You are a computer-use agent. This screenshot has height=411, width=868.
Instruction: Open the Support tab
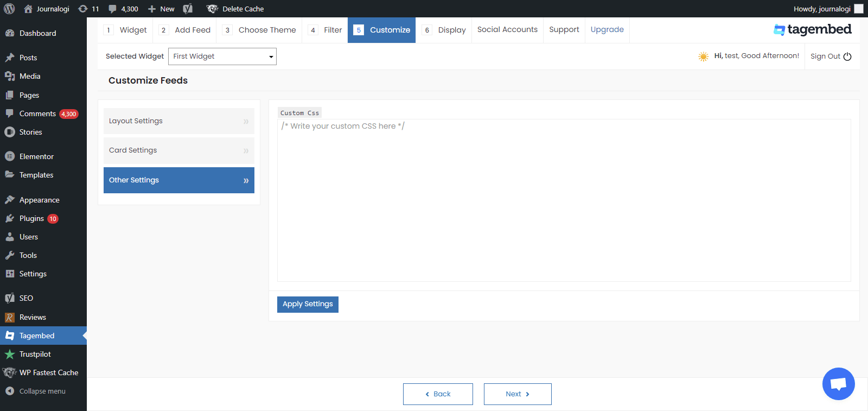tap(564, 30)
